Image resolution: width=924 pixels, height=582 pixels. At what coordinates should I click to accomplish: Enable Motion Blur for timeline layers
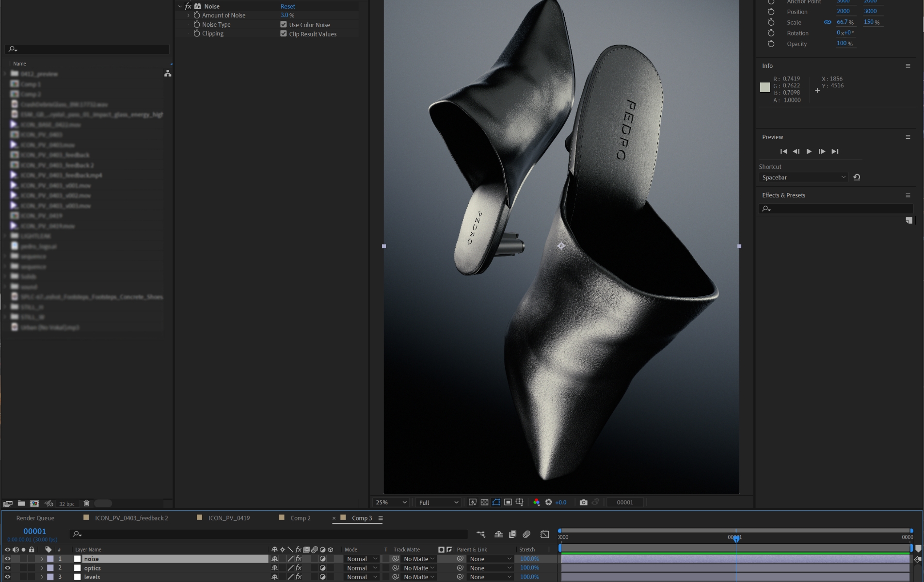526,534
